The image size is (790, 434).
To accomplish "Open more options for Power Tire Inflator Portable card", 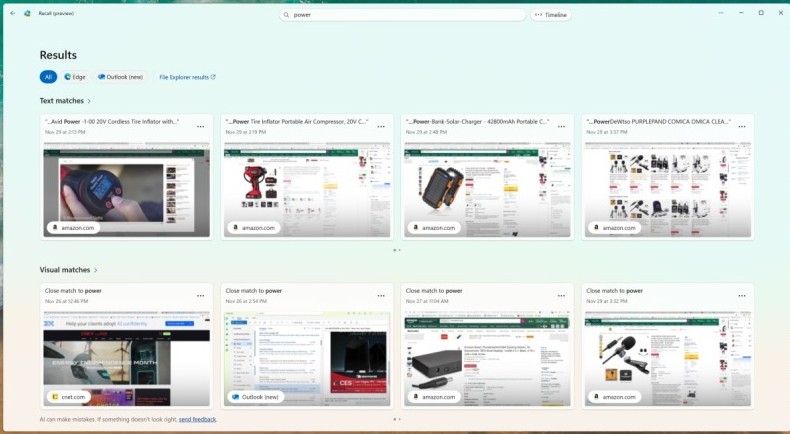I will [x=381, y=127].
